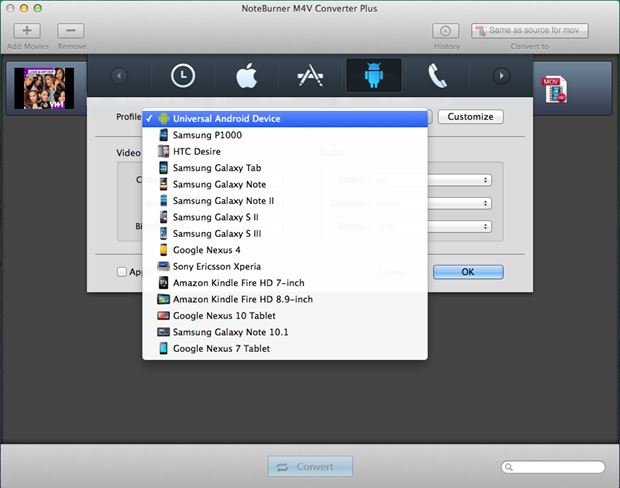Image resolution: width=620 pixels, height=488 pixels.
Task: Open the audio Channel dropdown
Action: click(x=459, y=204)
